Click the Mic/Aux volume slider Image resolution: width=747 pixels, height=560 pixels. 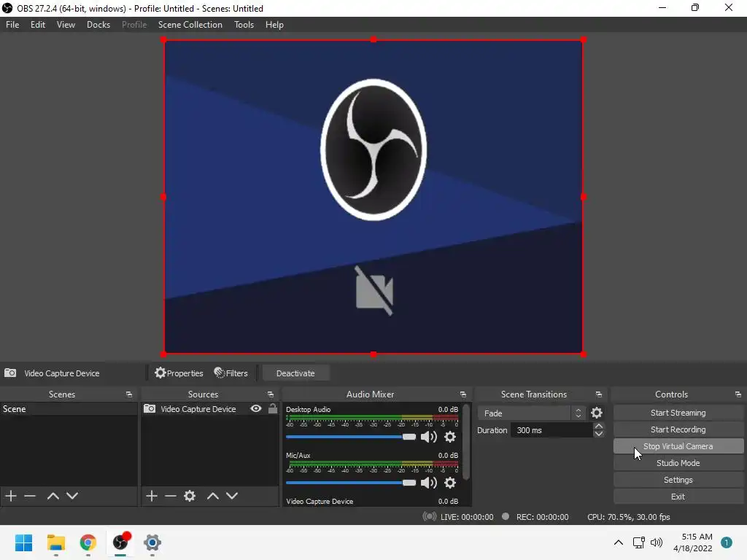click(x=351, y=483)
